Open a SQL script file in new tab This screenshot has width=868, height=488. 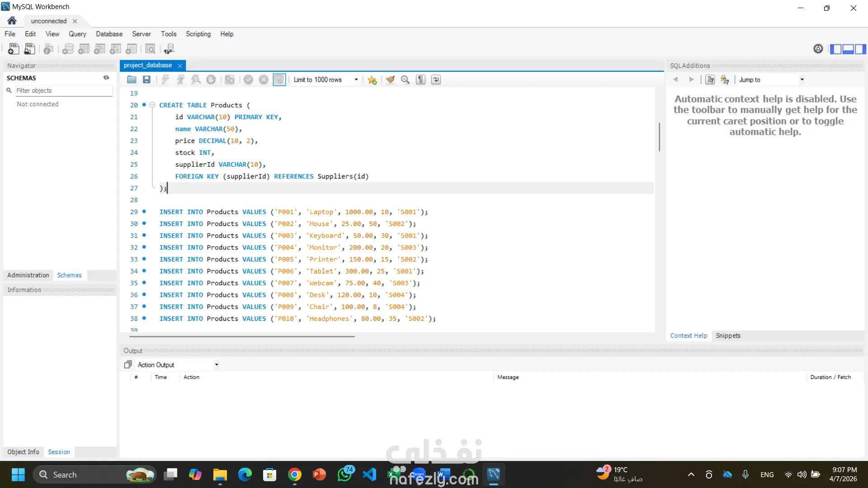point(29,49)
